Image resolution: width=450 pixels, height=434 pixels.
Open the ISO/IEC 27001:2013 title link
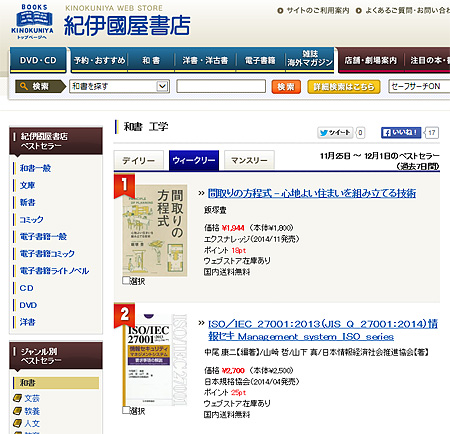click(323, 330)
